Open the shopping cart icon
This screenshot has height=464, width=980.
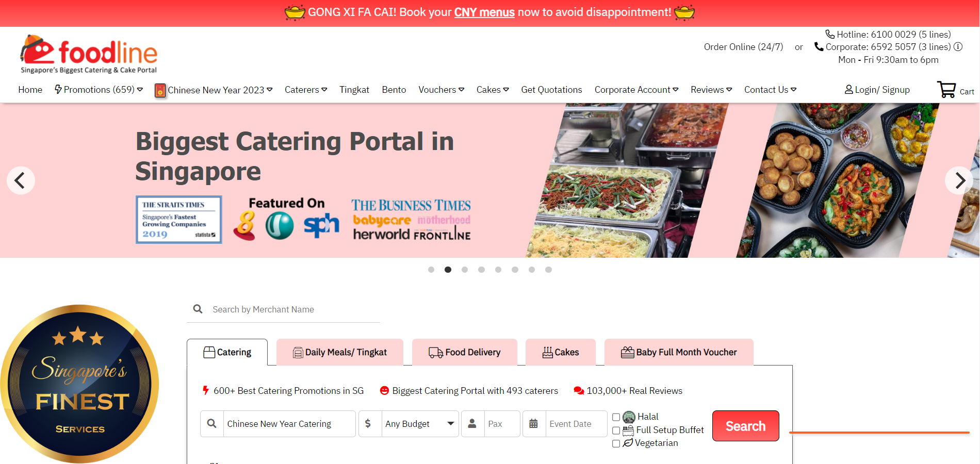tap(947, 90)
